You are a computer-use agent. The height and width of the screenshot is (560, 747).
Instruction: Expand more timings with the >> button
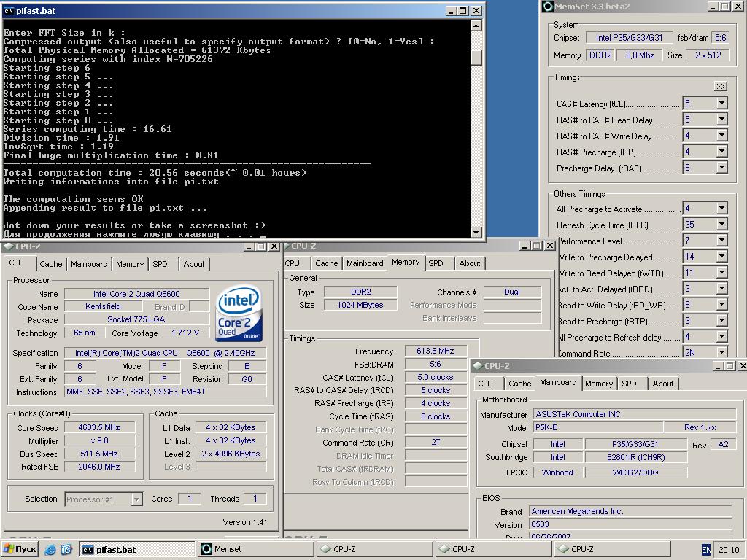pyautogui.click(x=720, y=86)
